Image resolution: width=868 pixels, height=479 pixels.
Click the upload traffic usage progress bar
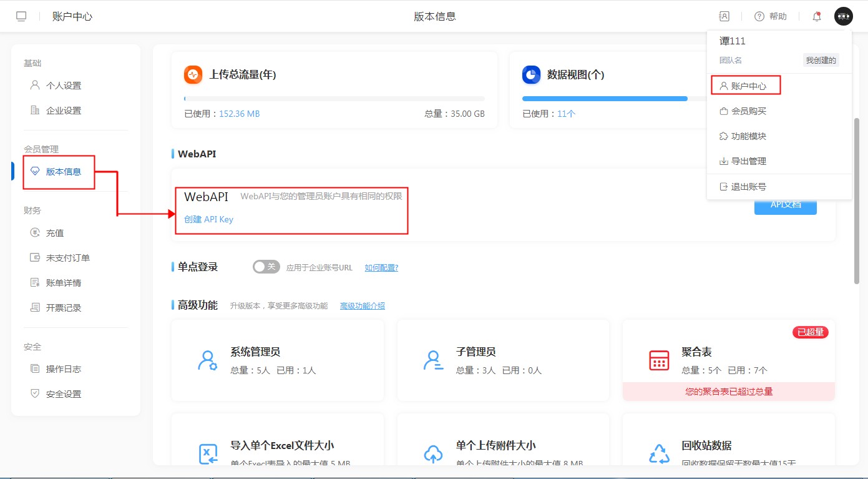(x=334, y=99)
